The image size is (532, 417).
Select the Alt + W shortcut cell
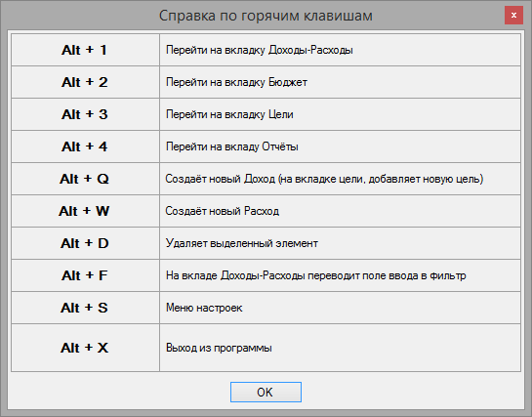coord(85,211)
